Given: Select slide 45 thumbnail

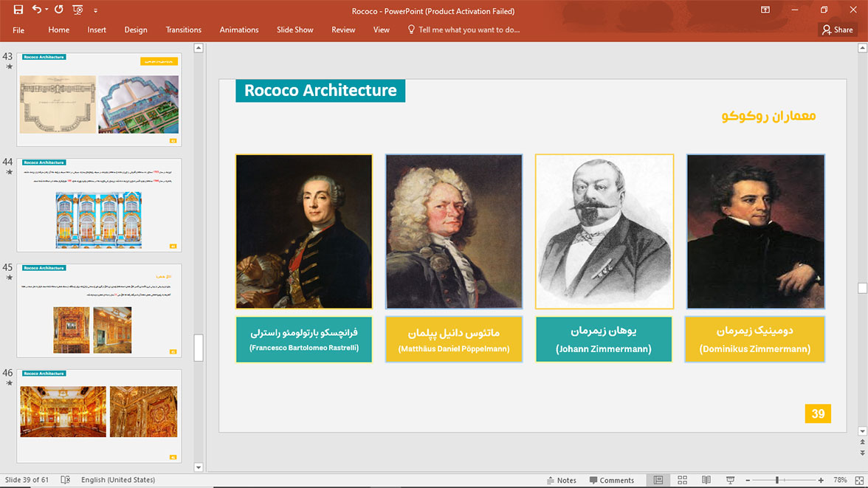Looking at the screenshot, I should point(99,310).
